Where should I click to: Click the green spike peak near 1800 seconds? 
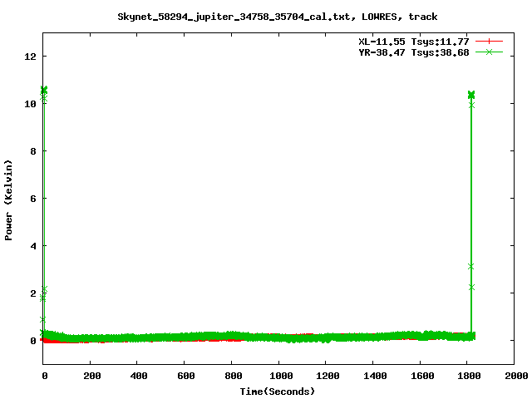(471, 94)
